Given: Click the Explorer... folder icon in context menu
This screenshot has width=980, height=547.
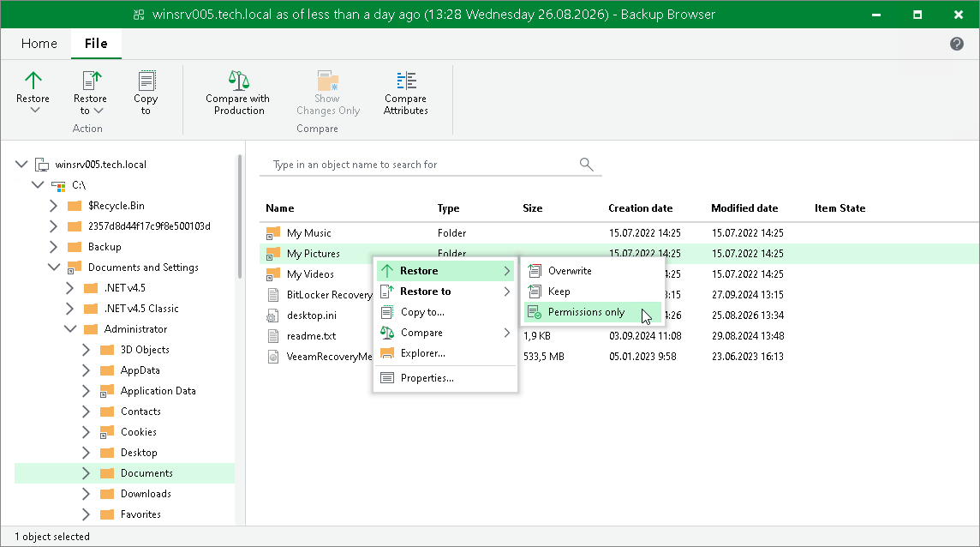Looking at the screenshot, I should tap(387, 353).
